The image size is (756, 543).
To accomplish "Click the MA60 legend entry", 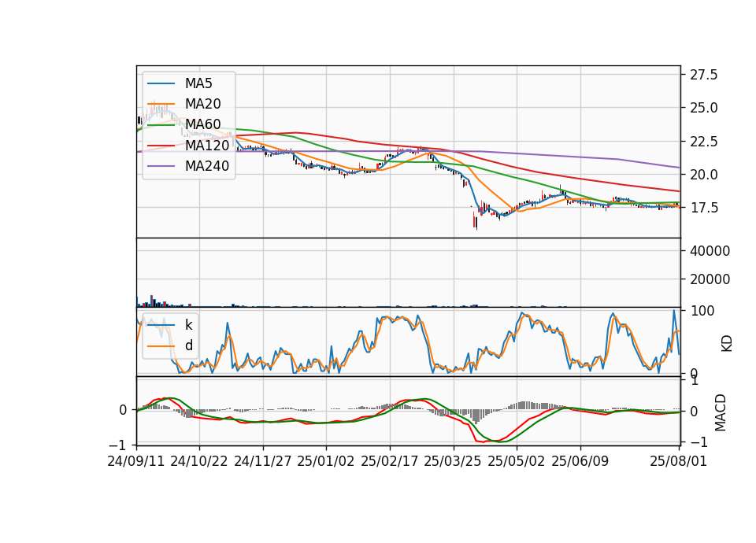I will (183, 125).
